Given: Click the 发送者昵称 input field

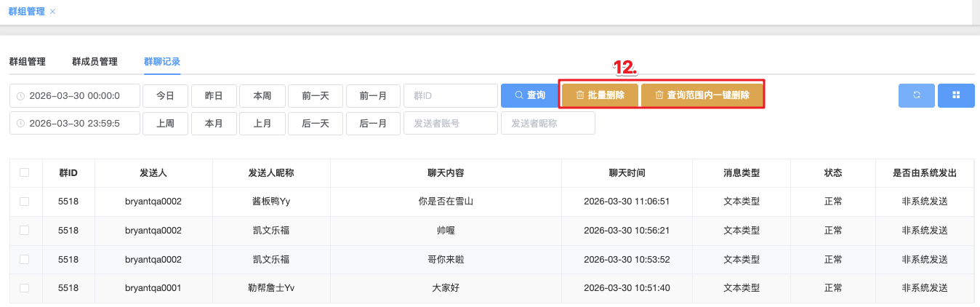Looking at the screenshot, I should [x=547, y=124].
